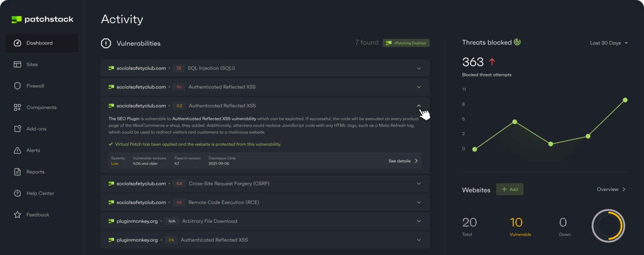Click the Help Center question mark icon

click(17, 193)
